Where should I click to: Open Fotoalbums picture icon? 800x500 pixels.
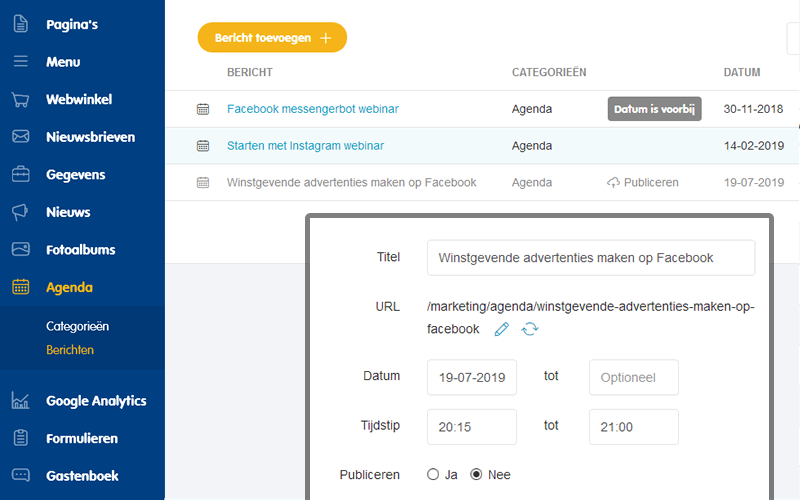[20, 249]
